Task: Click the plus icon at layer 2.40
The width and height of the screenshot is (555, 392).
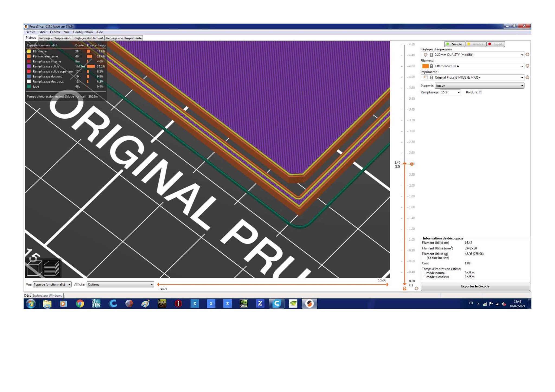Action: tap(412, 164)
